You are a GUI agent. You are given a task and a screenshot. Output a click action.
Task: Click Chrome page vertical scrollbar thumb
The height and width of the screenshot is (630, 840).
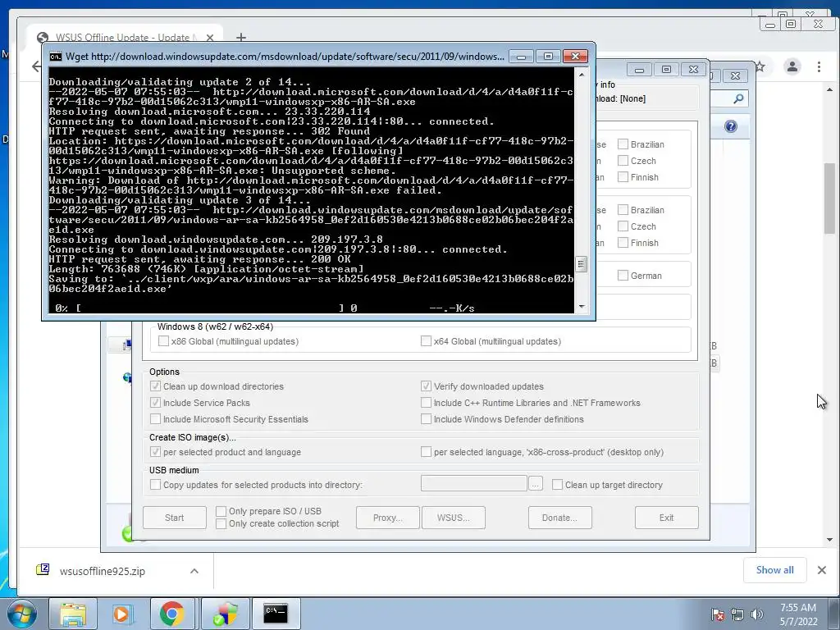(829, 199)
